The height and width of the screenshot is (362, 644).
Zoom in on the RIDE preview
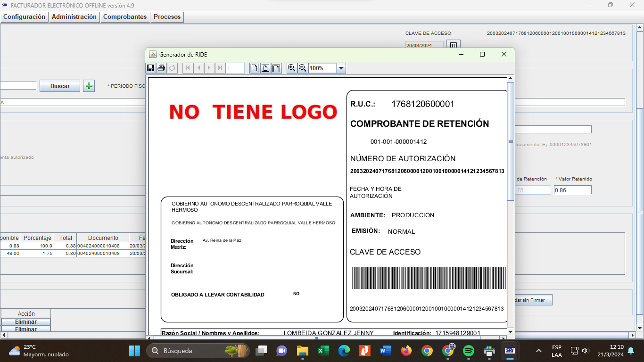pyautogui.click(x=292, y=68)
